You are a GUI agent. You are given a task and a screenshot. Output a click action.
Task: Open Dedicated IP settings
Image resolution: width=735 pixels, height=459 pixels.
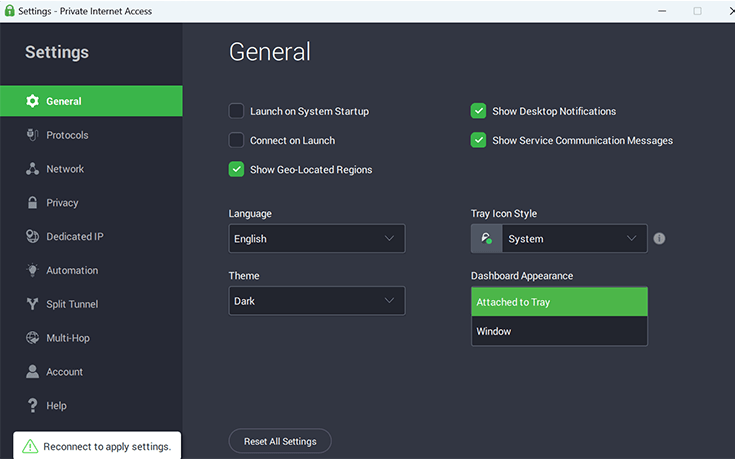click(91, 236)
